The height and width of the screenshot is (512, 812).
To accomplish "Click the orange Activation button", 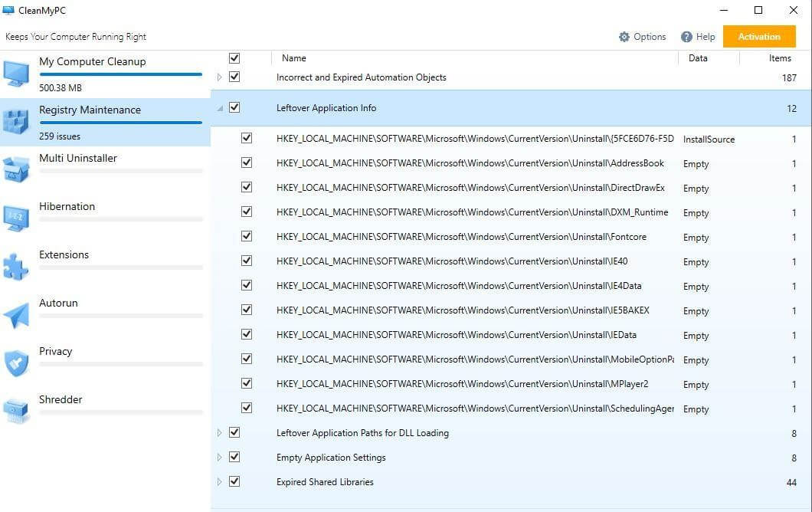I will point(759,36).
